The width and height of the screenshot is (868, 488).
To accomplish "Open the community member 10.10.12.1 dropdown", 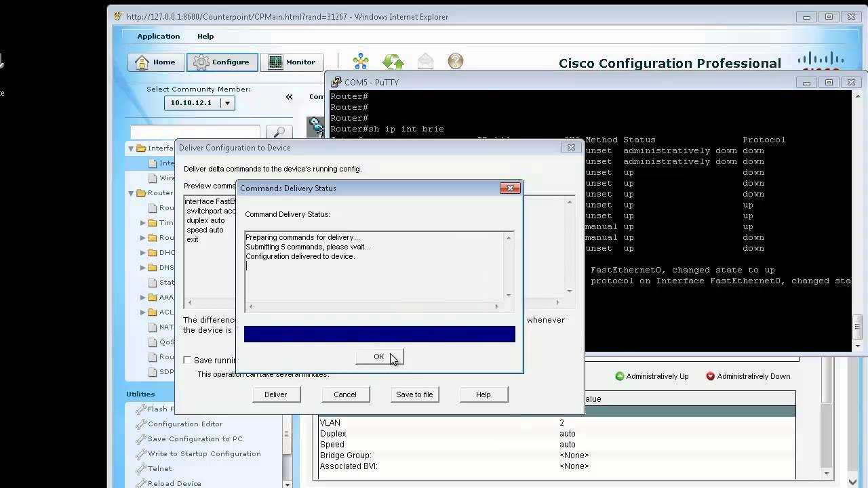I will (x=227, y=103).
